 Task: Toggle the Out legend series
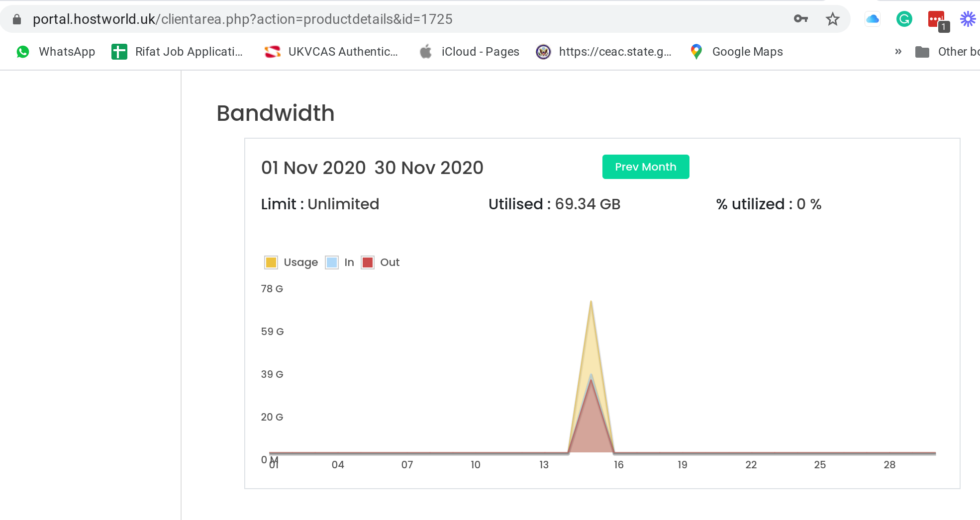click(380, 262)
